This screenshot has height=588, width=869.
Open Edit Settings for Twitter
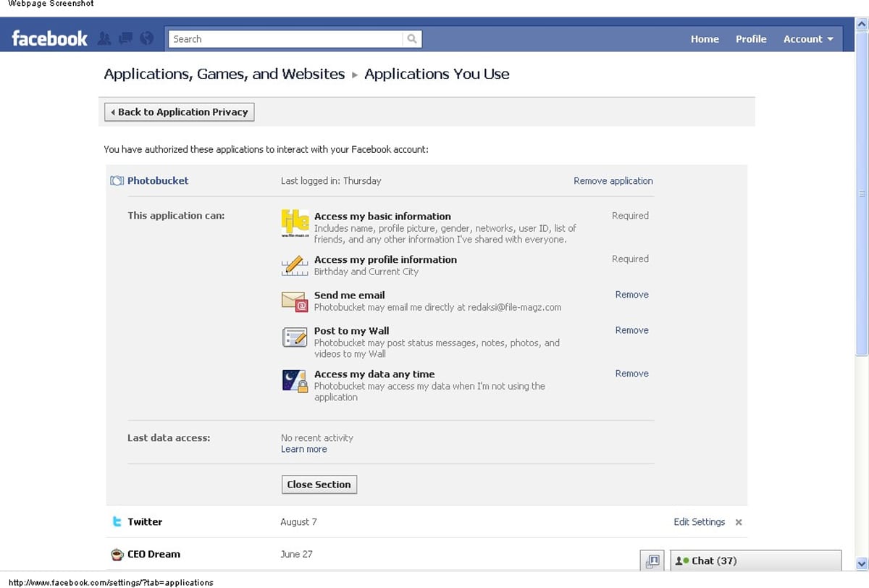coord(700,522)
